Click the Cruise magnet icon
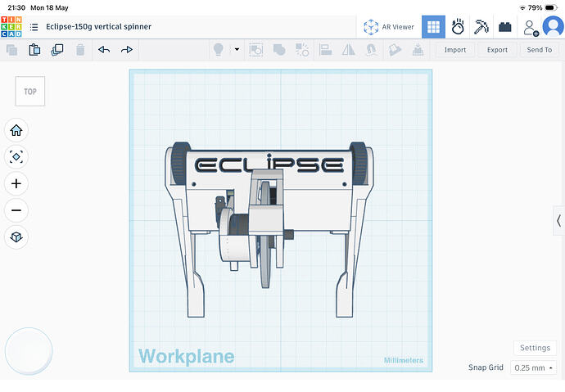 [x=372, y=50]
